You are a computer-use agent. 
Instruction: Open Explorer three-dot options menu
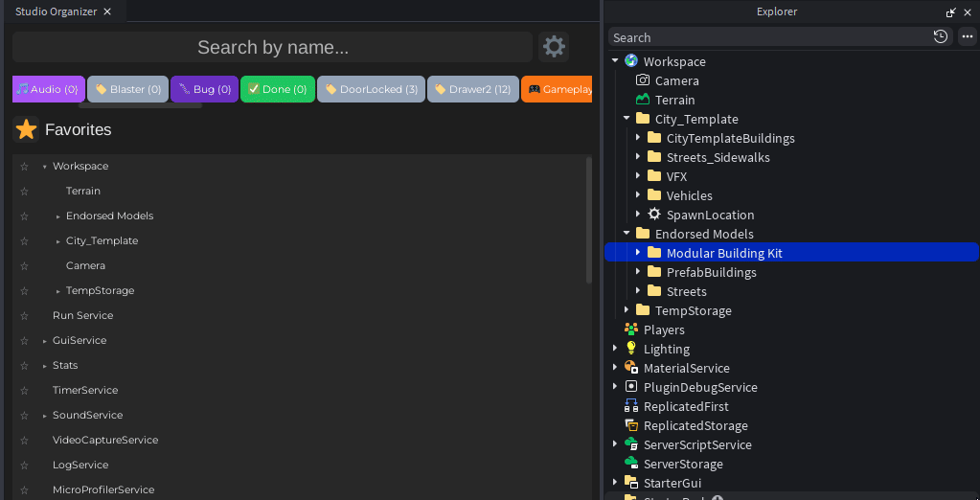966,36
